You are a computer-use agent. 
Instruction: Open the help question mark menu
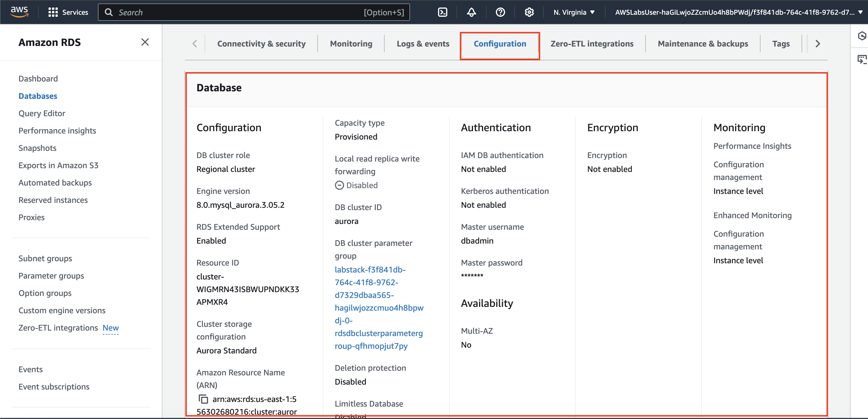coord(500,12)
